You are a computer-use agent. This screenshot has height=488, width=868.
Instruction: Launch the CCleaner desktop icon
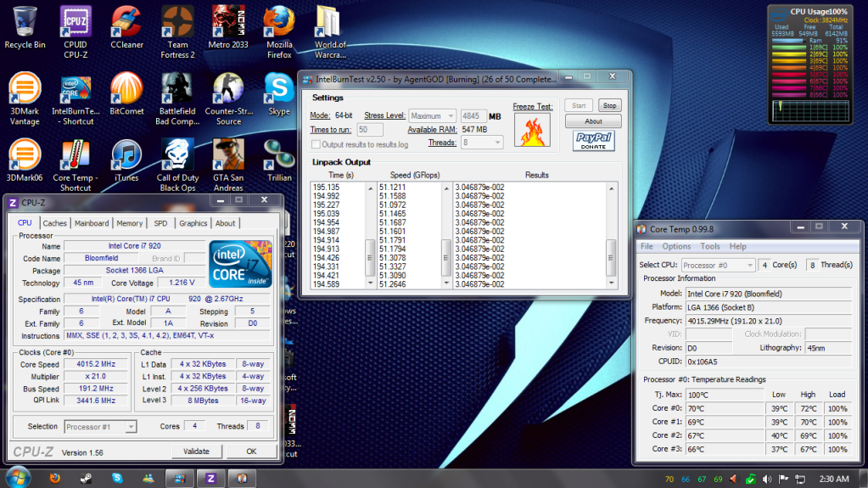(x=126, y=28)
